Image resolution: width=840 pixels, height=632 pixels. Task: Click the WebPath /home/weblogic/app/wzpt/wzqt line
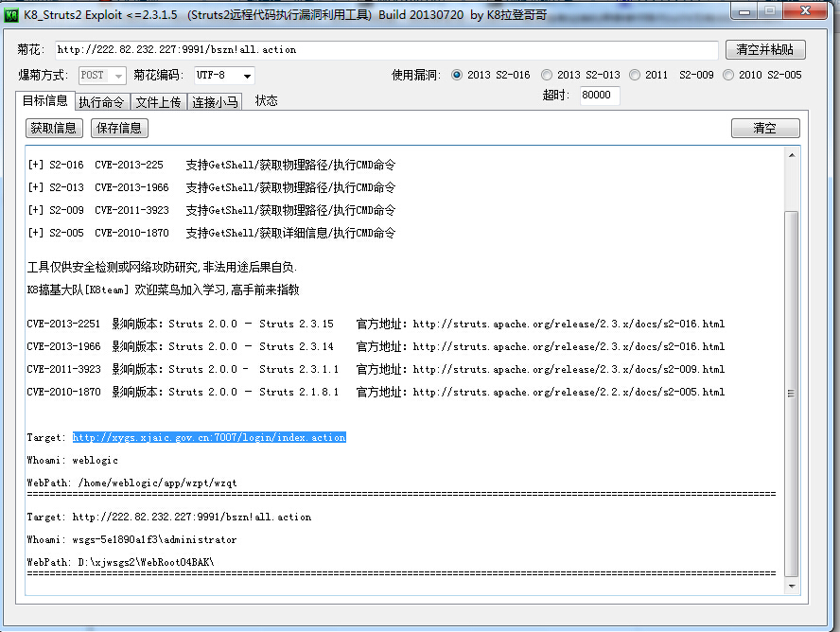click(x=131, y=483)
